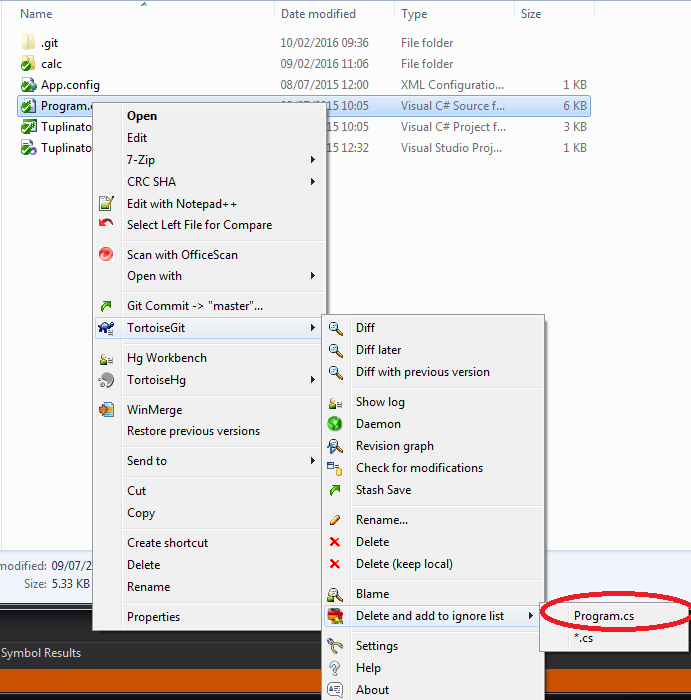691x700 pixels.
Task: Expand the Delete and add to ignore list arrow
Action: coord(530,616)
